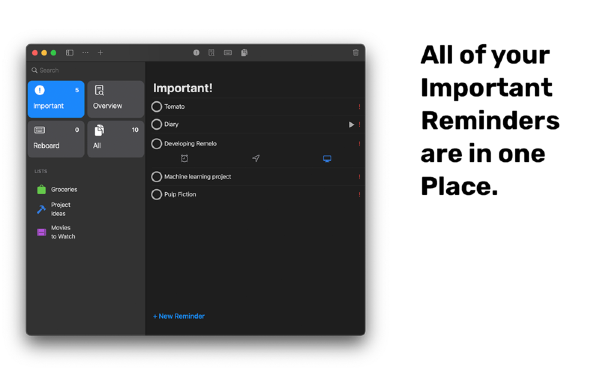Complete the Pulp Fiction reminder
600x375 pixels.
pyautogui.click(x=157, y=194)
